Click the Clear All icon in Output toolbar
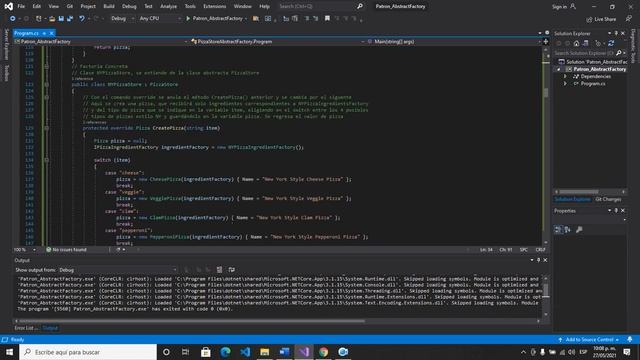The height and width of the screenshot is (360, 640). (220, 270)
